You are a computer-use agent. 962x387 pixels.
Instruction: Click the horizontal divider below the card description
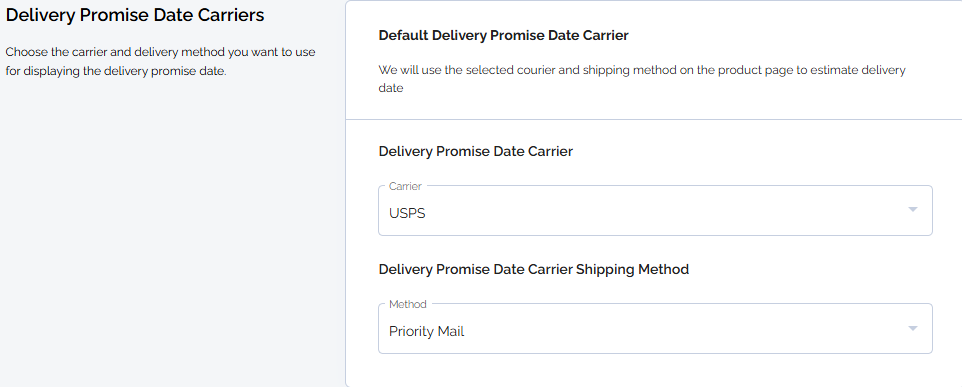coord(654,119)
